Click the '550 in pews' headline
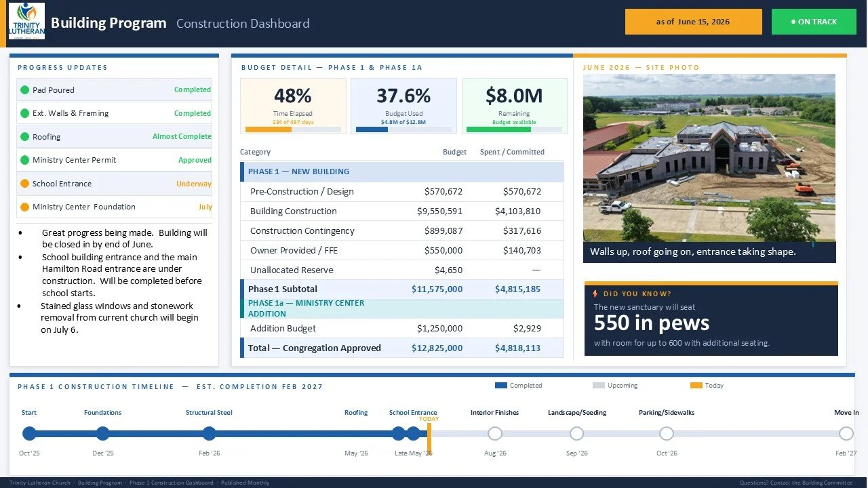 pyautogui.click(x=652, y=323)
